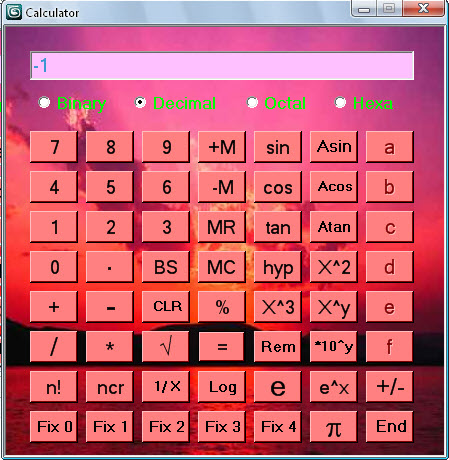Select the Decimal radio button
Viewport: 449px width, 460px height.
(x=140, y=103)
